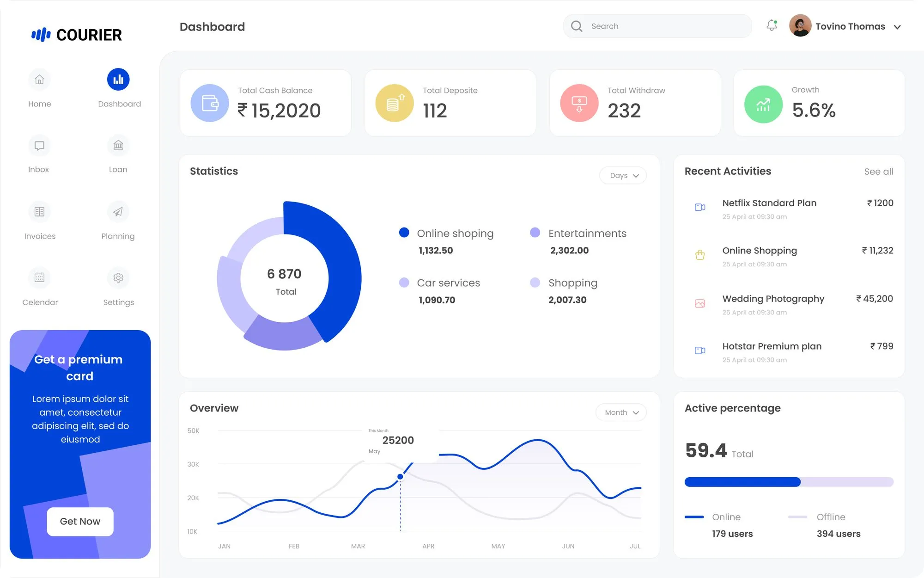Click the May data point on the chart

[x=400, y=477]
